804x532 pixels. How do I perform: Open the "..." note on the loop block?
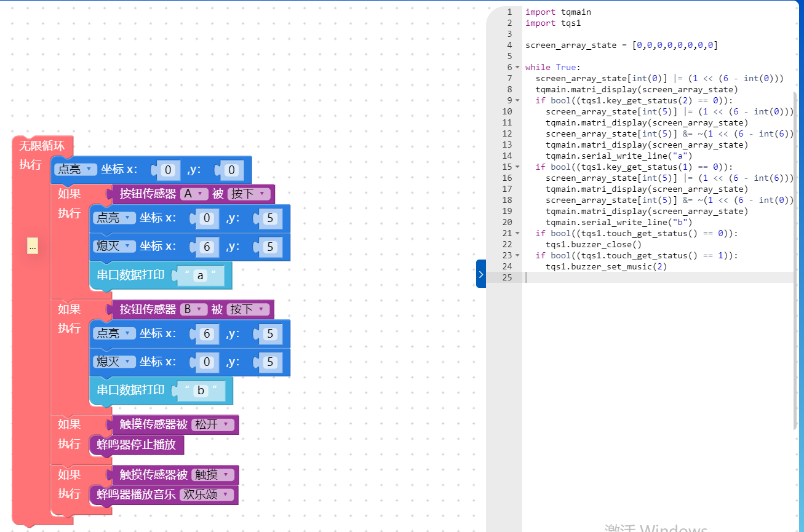coord(33,246)
